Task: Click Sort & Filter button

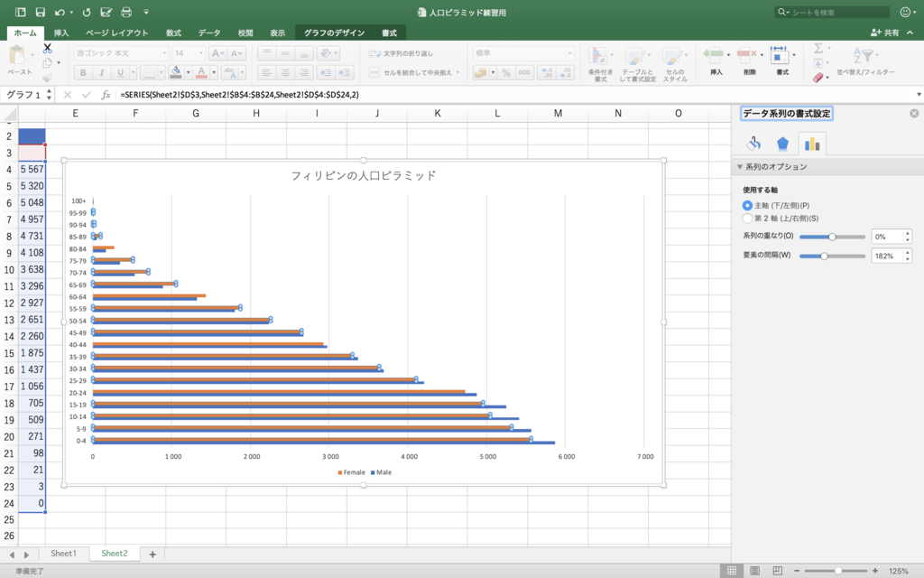Action: [865, 61]
